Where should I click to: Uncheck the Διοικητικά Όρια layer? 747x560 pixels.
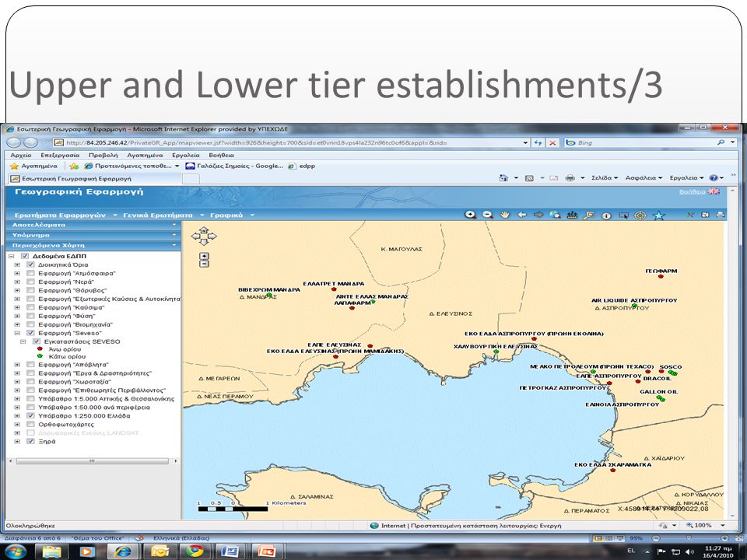point(30,264)
